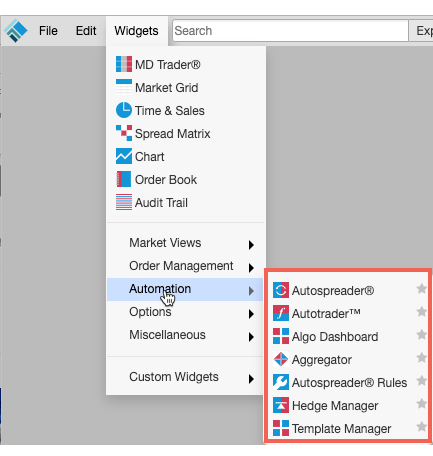Open the Chart widget icon
The width and height of the screenshot is (433, 456).
click(x=124, y=156)
